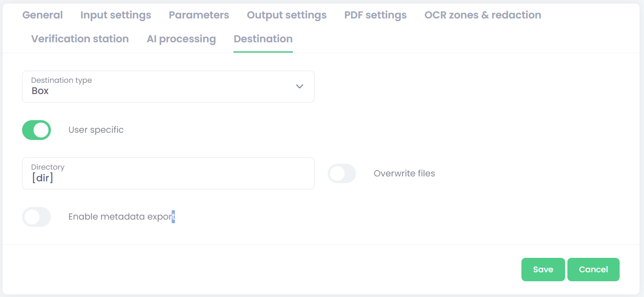Turn on Enable metadata export toggle
The width and height of the screenshot is (644, 297).
point(37,217)
